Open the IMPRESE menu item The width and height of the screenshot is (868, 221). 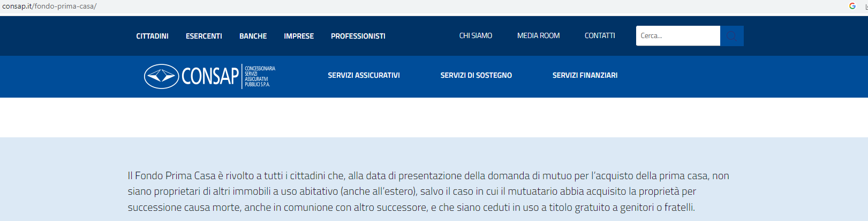pyautogui.click(x=299, y=36)
